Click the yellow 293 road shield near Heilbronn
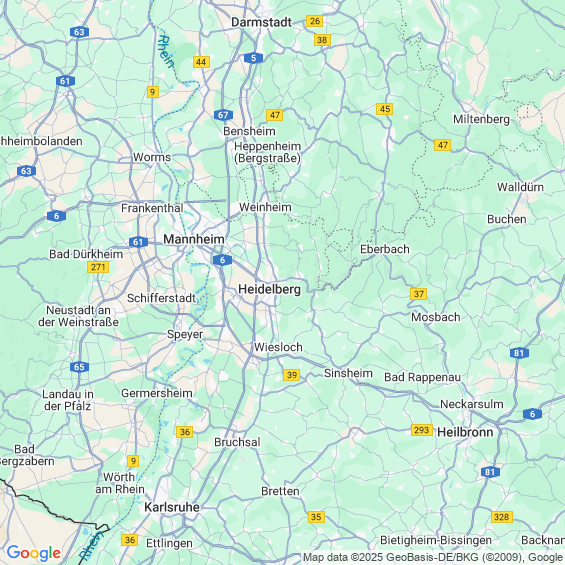The width and height of the screenshot is (565, 565). coord(422,430)
